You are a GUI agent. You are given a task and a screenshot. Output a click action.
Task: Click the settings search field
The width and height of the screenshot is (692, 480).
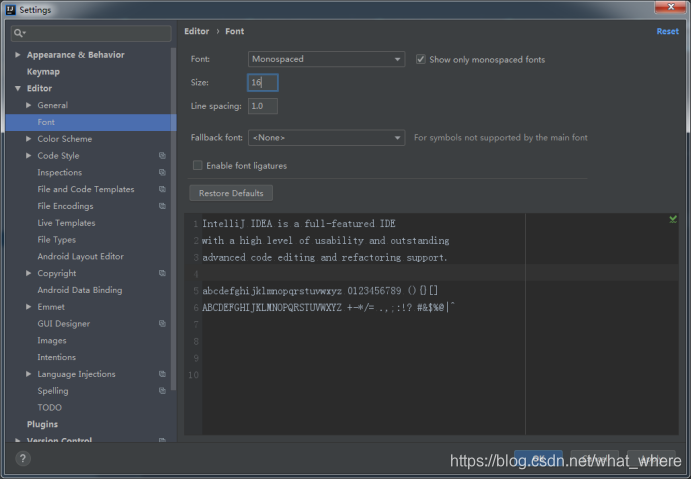[91, 33]
